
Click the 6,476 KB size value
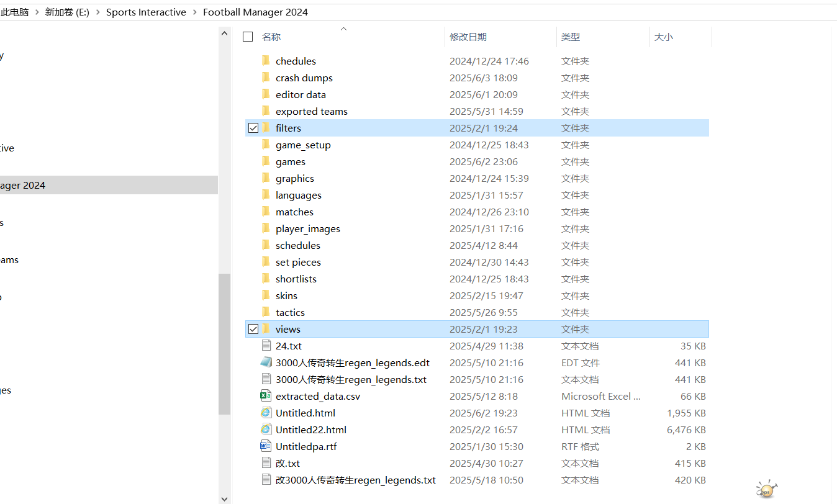tap(686, 430)
